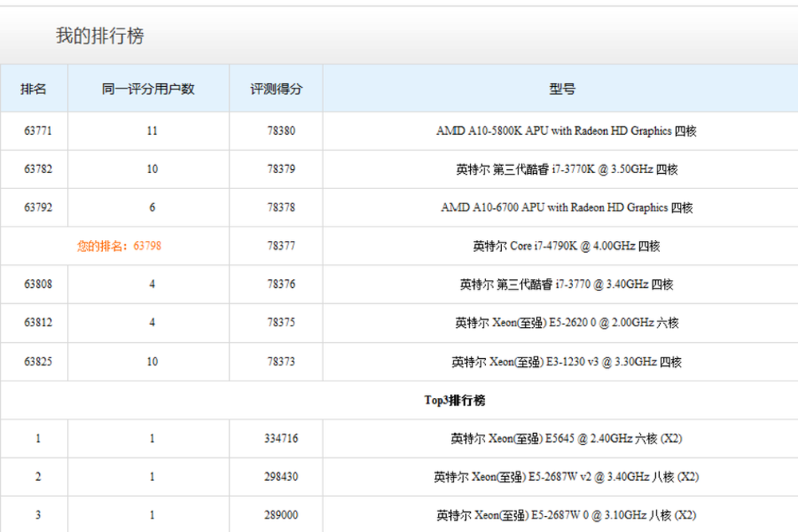Click score 78378
Viewport: 798px width, 532px height.
[x=281, y=207]
